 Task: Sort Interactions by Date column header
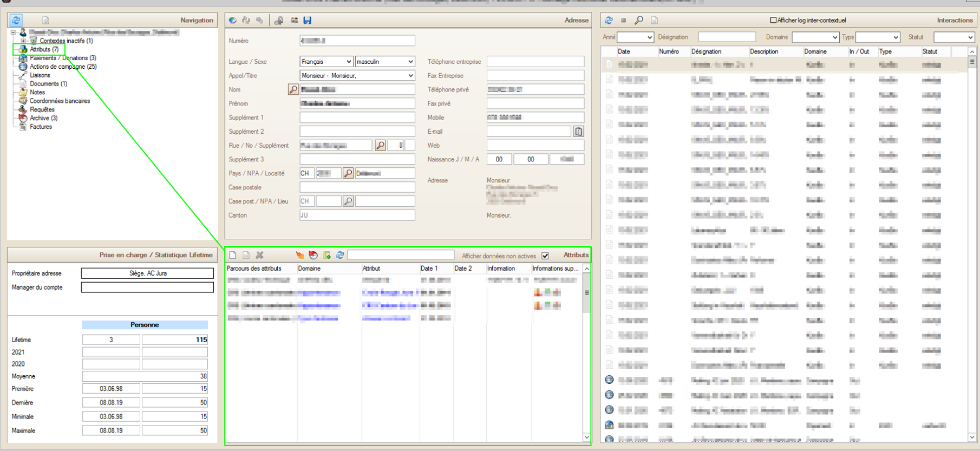(637, 51)
